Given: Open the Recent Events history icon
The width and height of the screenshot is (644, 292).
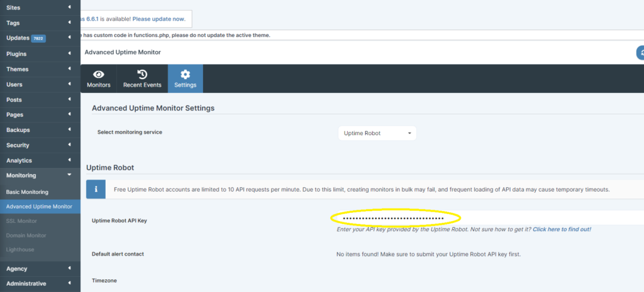Looking at the screenshot, I should click(x=142, y=74).
